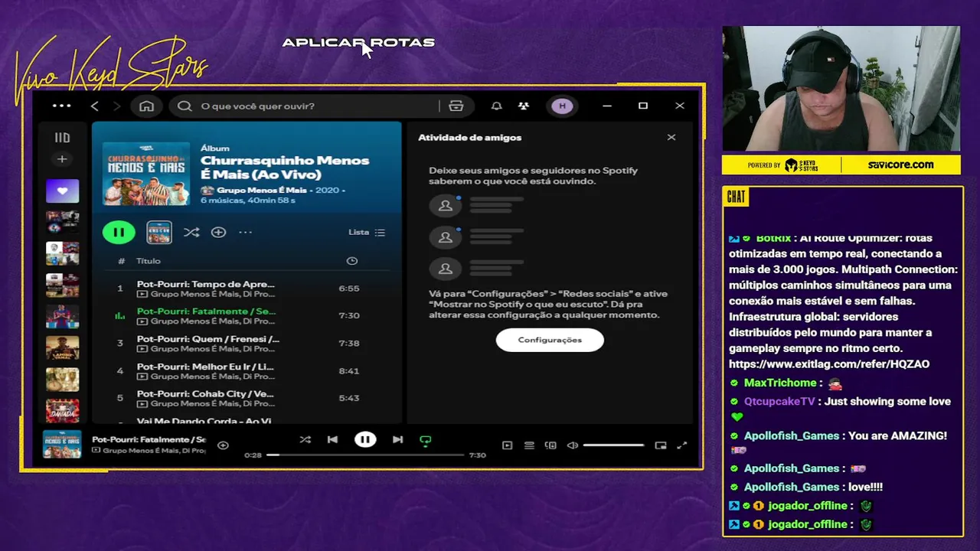Enter full screen with arrows icon

[682, 445]
